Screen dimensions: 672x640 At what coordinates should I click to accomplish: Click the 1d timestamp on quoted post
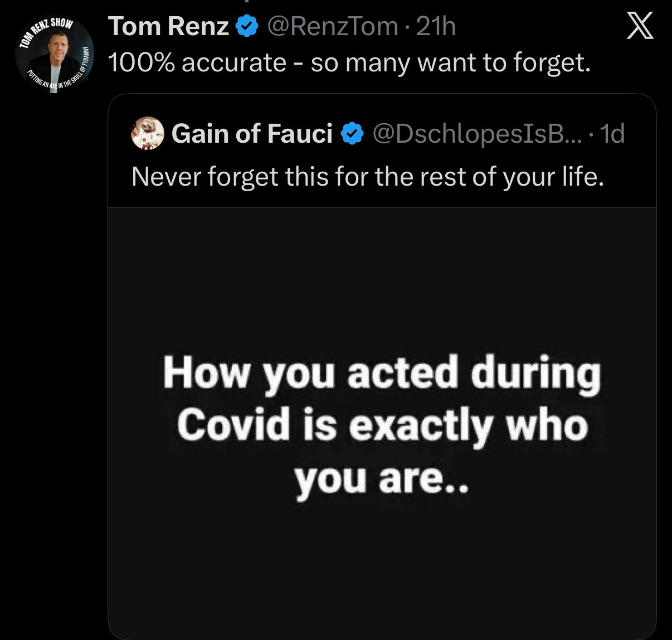[x=613, y=134]
